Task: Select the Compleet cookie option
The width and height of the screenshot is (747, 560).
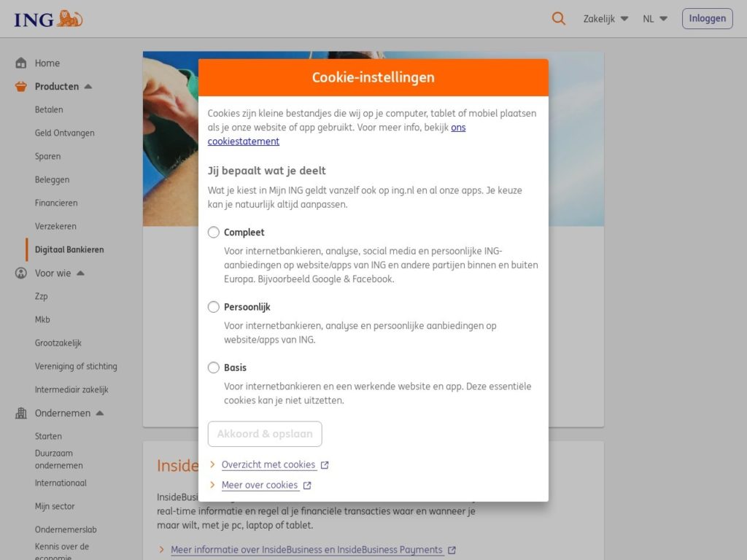Action: click(x=214, y=233)
